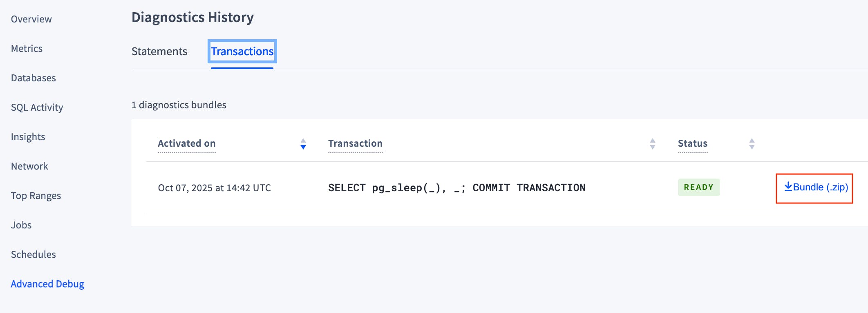
Task: Download the diagnostics Bundle (.zip)
Action: [x=814, y=188]
